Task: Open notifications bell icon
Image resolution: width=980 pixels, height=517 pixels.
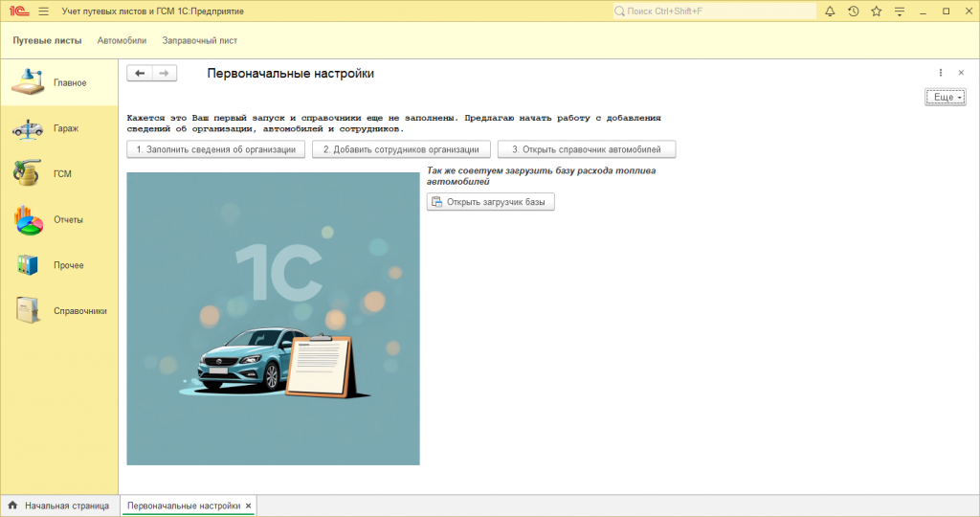Action: pyautogui.click(x=830, y=11)
